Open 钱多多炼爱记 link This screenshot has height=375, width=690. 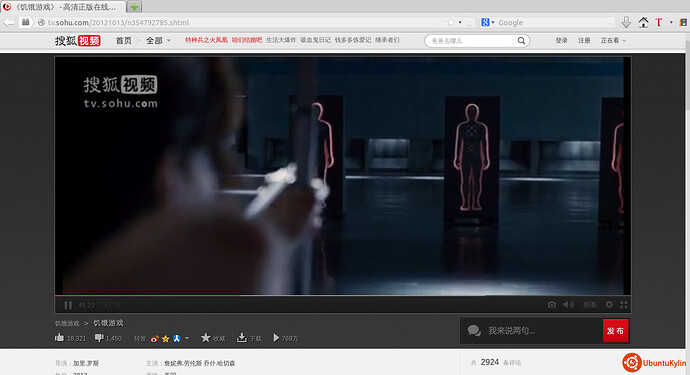click(353, 40)
